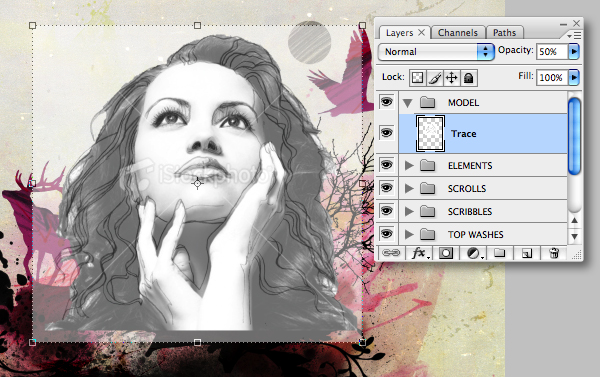Open the fx layer style menu

point(420,253)
